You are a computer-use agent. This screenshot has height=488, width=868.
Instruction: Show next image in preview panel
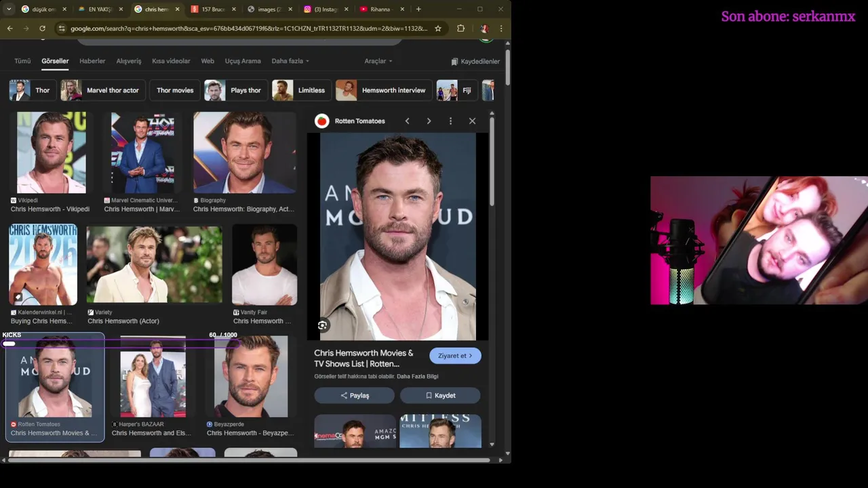point(429,121)
